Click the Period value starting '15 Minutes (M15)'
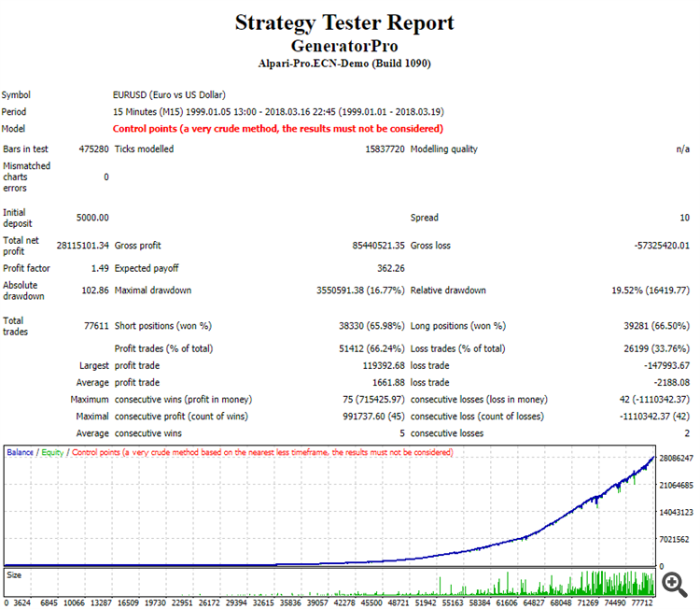 tap(278, 112)
